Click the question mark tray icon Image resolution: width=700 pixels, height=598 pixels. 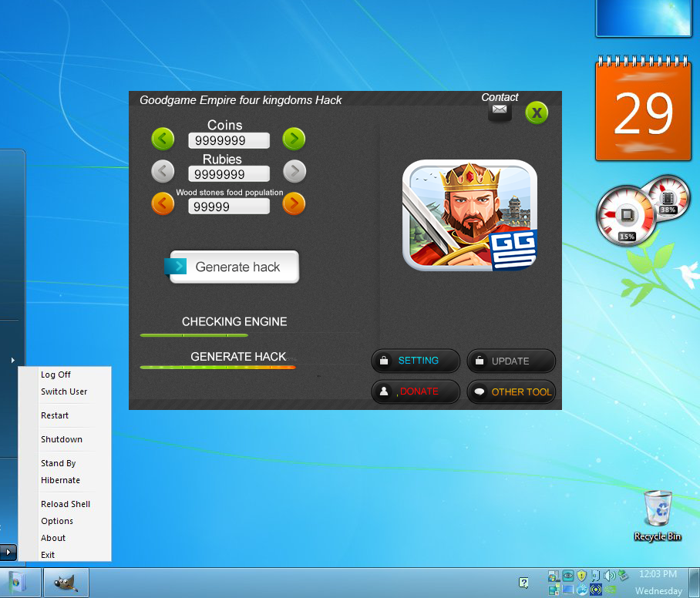coord(523,583)
